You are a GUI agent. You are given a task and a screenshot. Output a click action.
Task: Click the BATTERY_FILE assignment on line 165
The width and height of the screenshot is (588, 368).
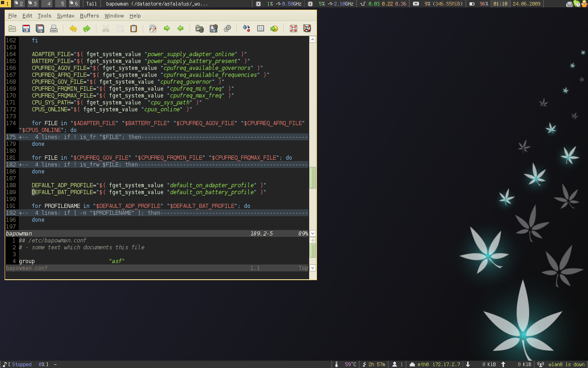pyautogui.click(x=141, y=61)
